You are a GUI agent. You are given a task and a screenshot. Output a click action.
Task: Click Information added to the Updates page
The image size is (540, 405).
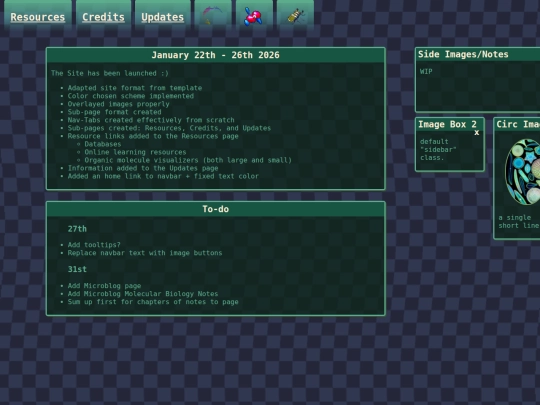click(143, 168)
